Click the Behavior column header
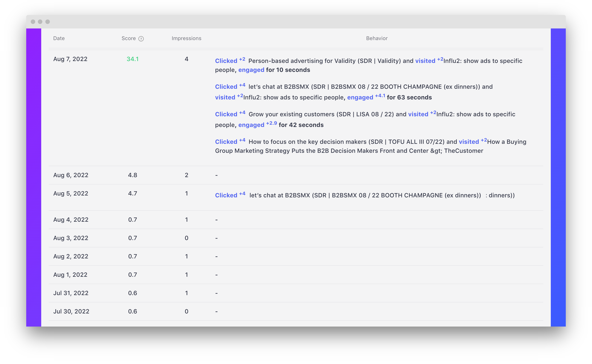 377,38
